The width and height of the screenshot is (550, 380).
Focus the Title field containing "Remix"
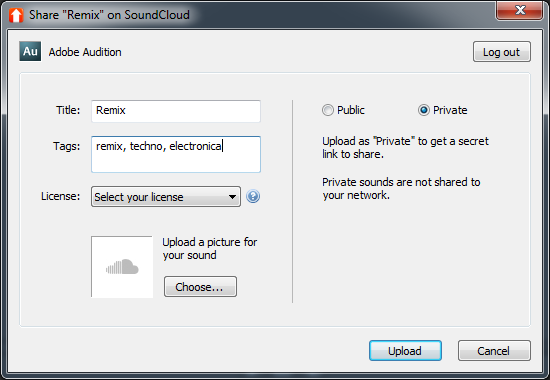[x=176, y=111]
